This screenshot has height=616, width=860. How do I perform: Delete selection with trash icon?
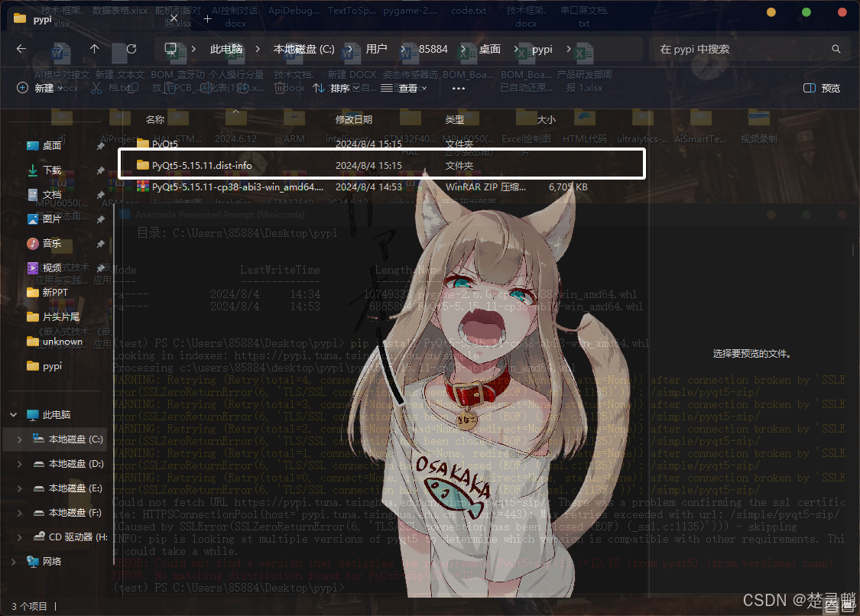(279, 88)
